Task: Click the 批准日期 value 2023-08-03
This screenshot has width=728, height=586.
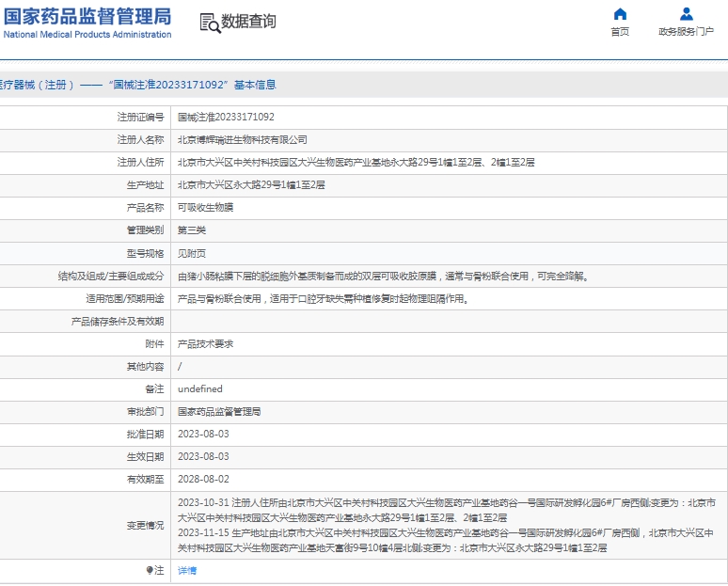Action: [203, 435]
